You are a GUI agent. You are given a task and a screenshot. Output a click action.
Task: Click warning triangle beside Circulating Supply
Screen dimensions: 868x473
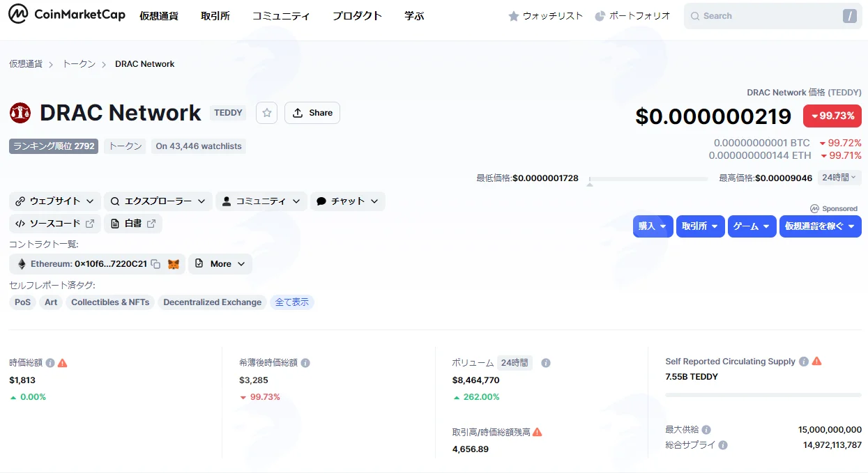(817, 362)
